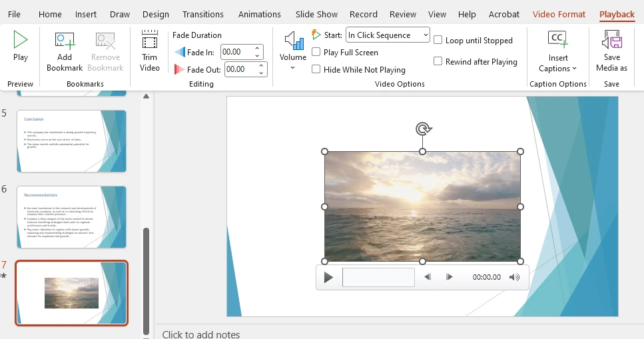Open the Acrobat tab

coord(504,15)
